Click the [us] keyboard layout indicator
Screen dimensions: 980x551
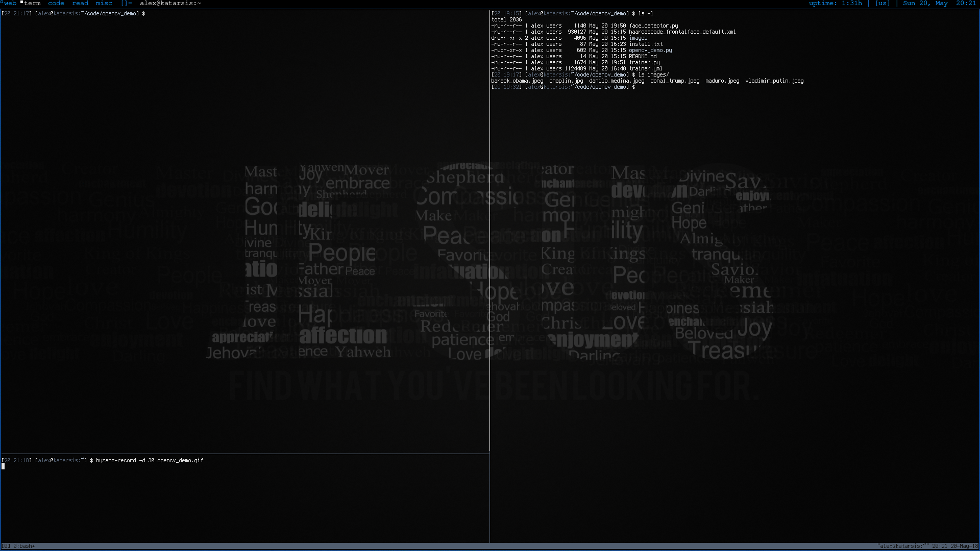coord(883,3)
